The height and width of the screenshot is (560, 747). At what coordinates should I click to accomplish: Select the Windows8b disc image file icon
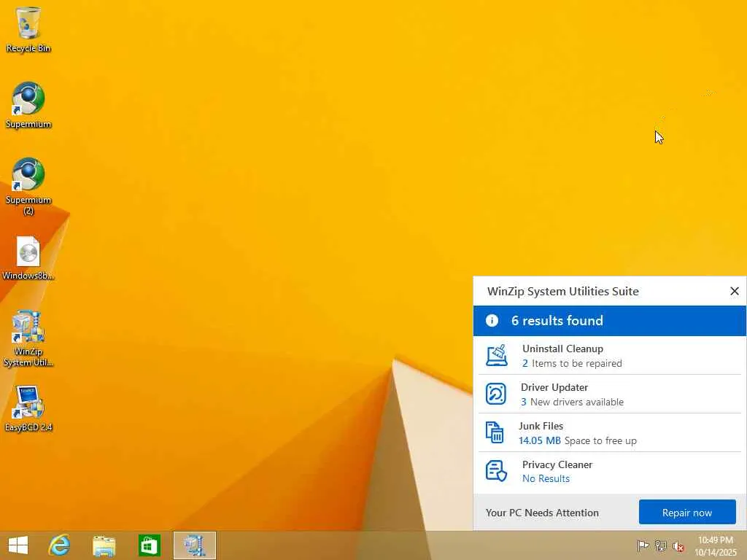point(28,257)
